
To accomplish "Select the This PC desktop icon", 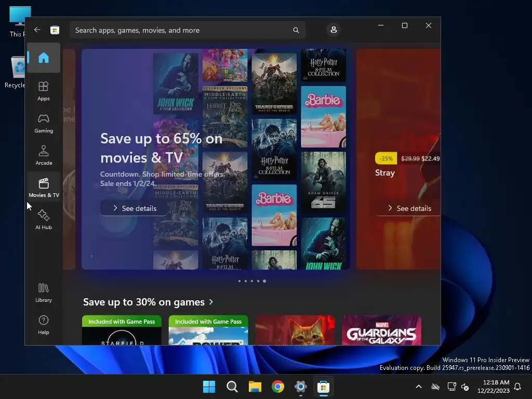I will pyautogui.click(x=18, y=22).
